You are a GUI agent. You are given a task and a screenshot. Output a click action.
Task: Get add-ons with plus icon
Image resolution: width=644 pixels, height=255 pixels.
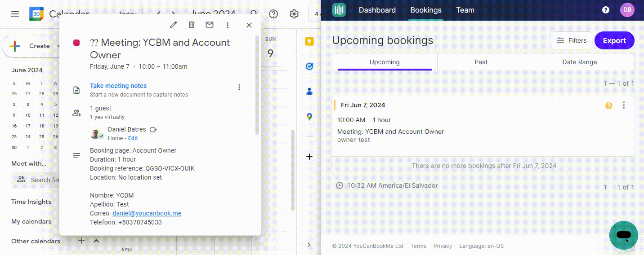(309, 157)
